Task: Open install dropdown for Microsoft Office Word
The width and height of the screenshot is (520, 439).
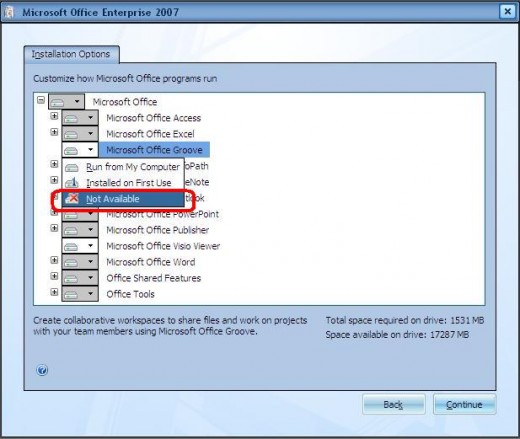Action: click(80, 262)
